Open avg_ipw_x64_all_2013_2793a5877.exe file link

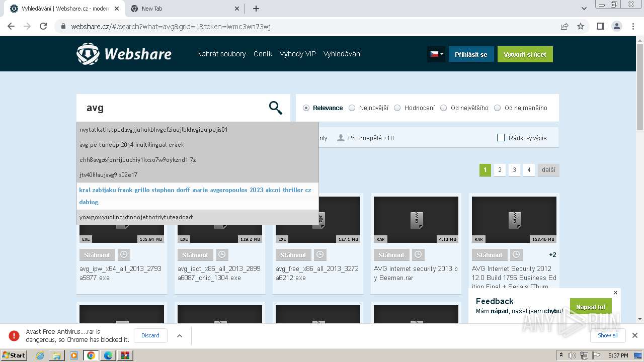(121, 273)
